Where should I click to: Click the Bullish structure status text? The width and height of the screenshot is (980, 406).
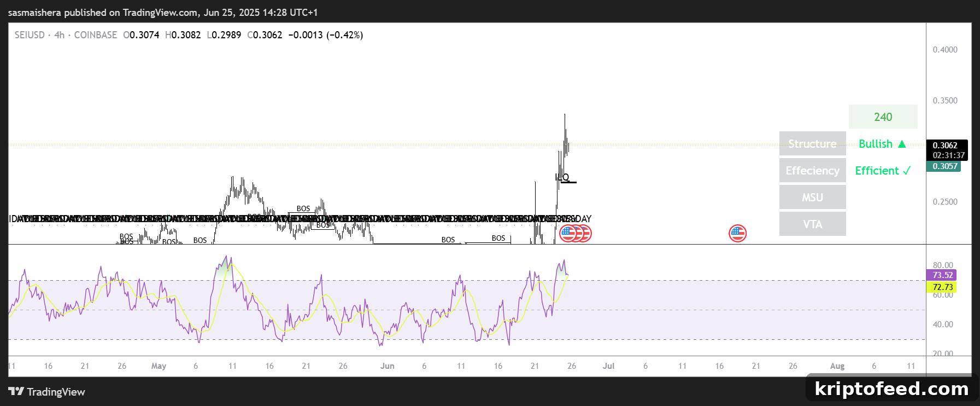pos(882,144)
